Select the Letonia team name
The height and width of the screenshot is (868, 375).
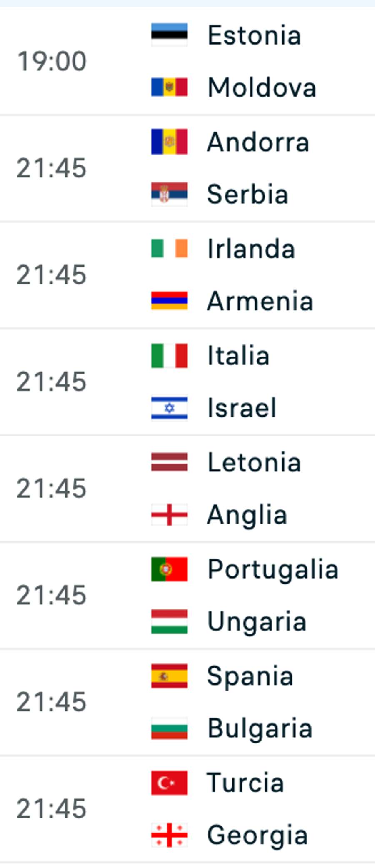(254, 462)
